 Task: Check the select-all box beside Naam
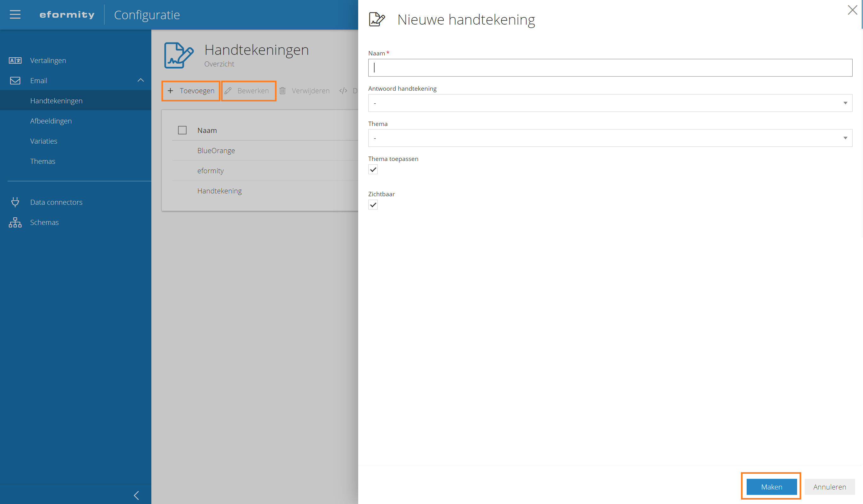pos(182,130)
